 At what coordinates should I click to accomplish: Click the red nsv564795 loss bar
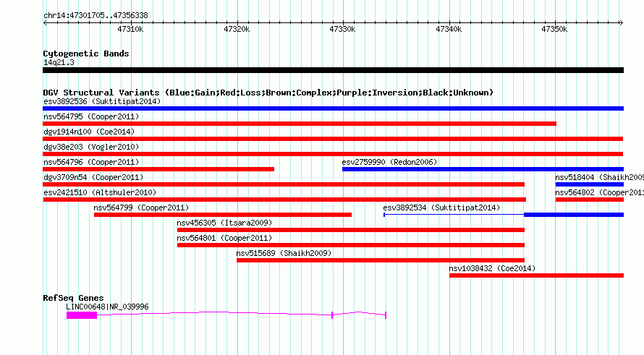pos(300,124)
